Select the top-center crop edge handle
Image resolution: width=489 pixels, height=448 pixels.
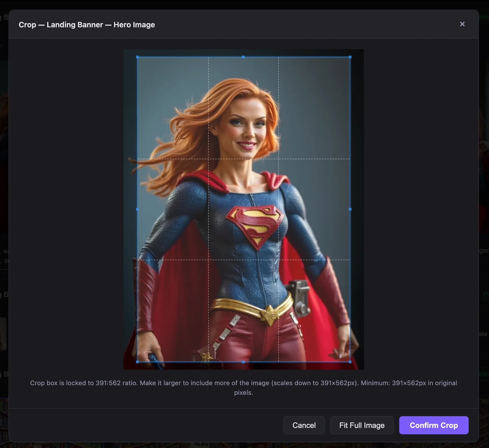[x=243, y=57]
